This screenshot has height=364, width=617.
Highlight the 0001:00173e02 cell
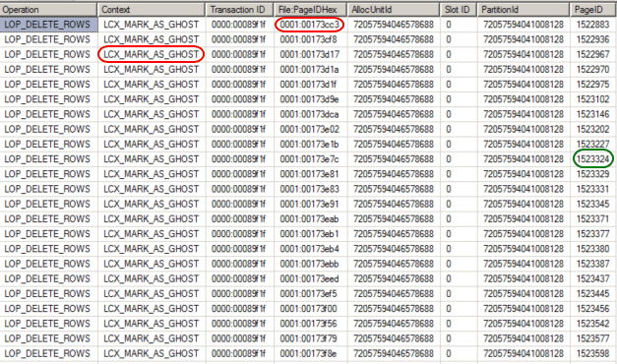pos(310,129)
